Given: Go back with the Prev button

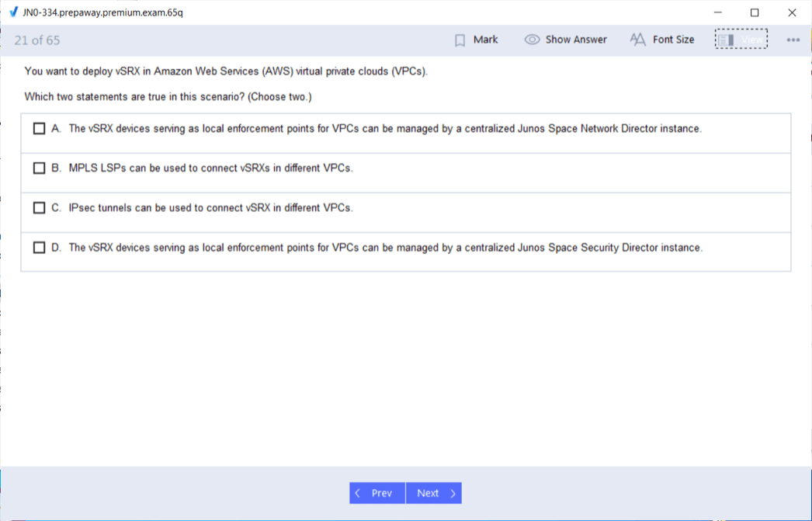Looking at the screenshot, I should (377, 493).
